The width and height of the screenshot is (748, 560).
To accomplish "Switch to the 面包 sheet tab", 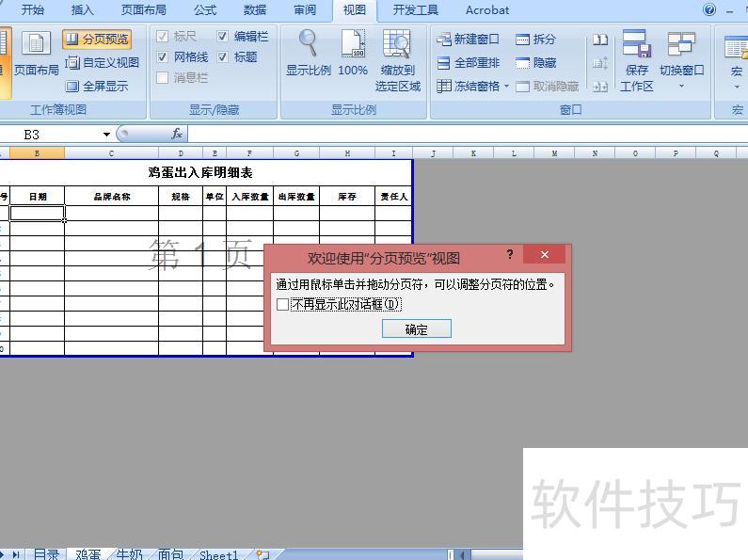I will (x=171, y=554).
